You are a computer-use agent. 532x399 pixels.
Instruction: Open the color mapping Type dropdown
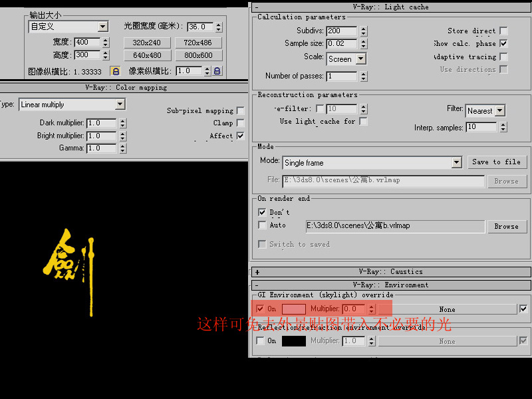click(120, 104)
